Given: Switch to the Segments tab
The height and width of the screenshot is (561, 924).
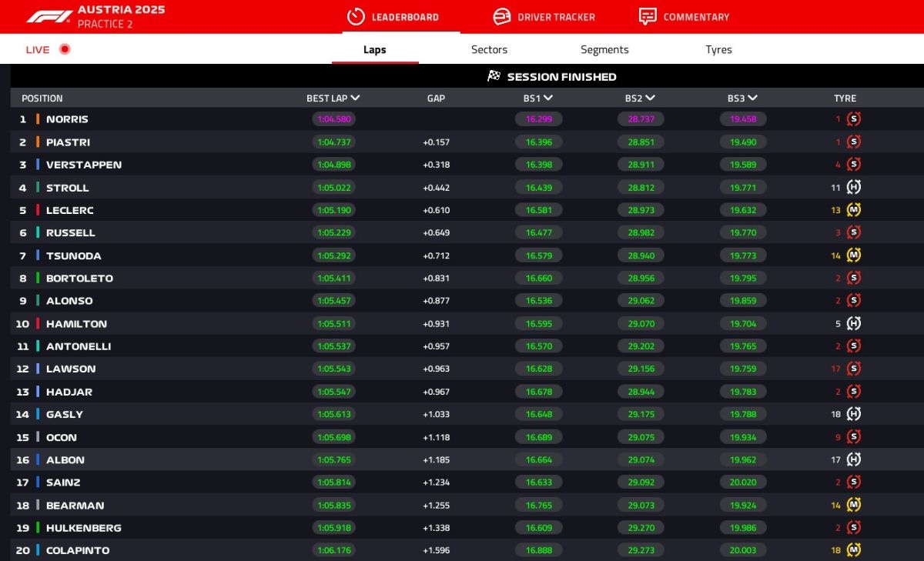Looking at the screenshot, I should coord(604,49).
